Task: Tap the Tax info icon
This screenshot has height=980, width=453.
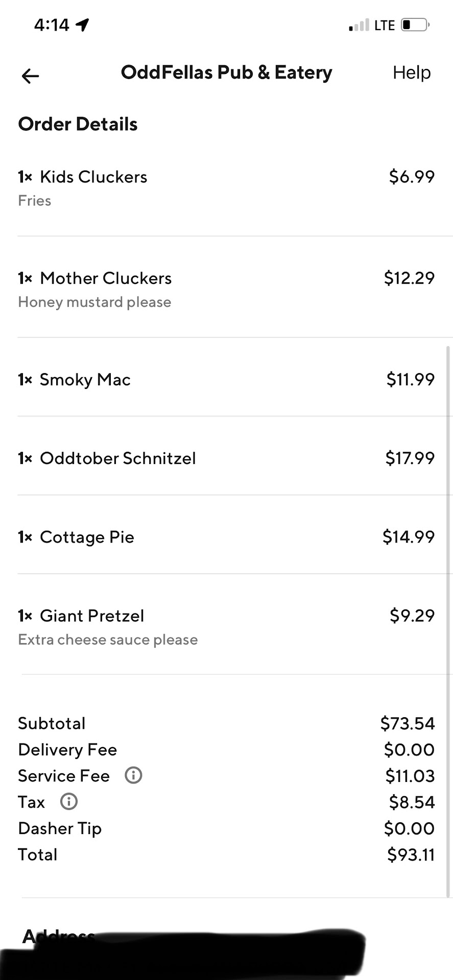Action: (x=69, y=801)
